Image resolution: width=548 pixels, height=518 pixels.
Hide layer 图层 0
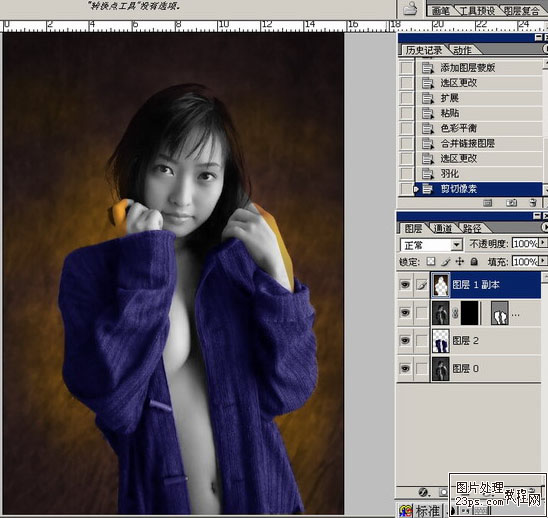[405, 368]
